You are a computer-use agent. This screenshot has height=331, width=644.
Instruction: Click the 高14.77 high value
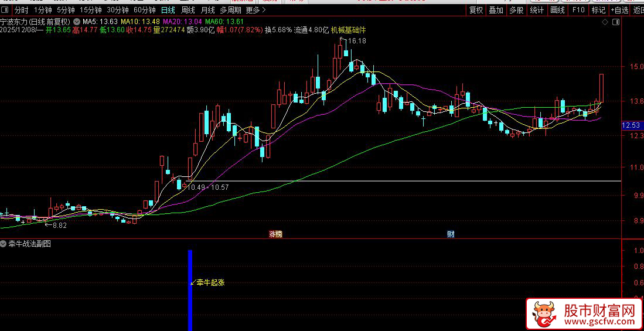coord(85,29)
